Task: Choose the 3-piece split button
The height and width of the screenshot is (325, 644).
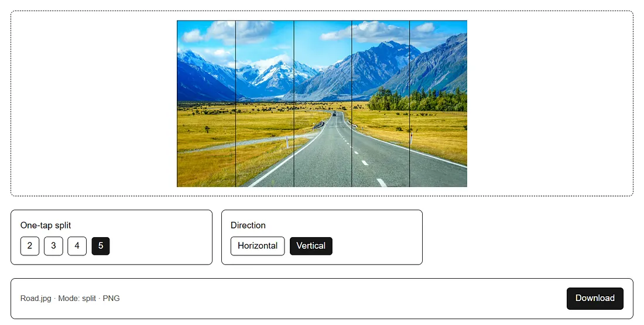Action: pyautogui.click(x=53, y=246)
